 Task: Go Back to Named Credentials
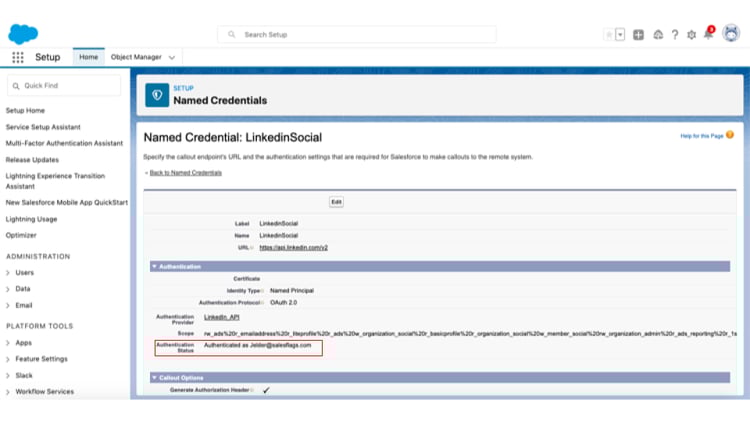tap(186, 173)
